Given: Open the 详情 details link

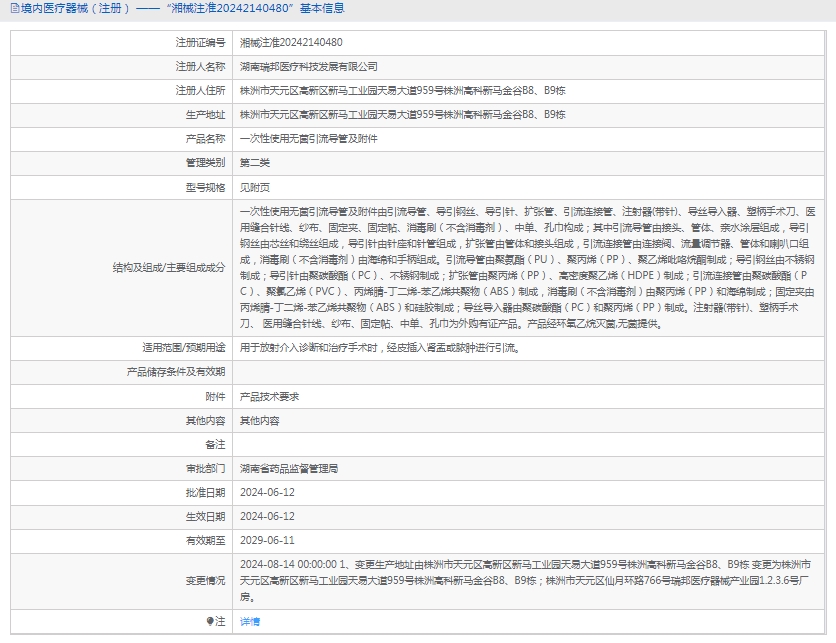Looking at the screenshot, I should [250, 621].
